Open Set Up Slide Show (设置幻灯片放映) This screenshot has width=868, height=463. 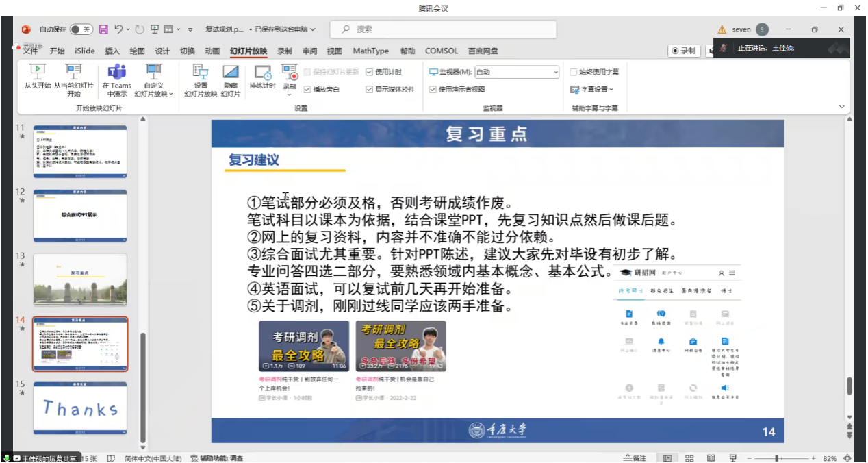tap(201, 75)
